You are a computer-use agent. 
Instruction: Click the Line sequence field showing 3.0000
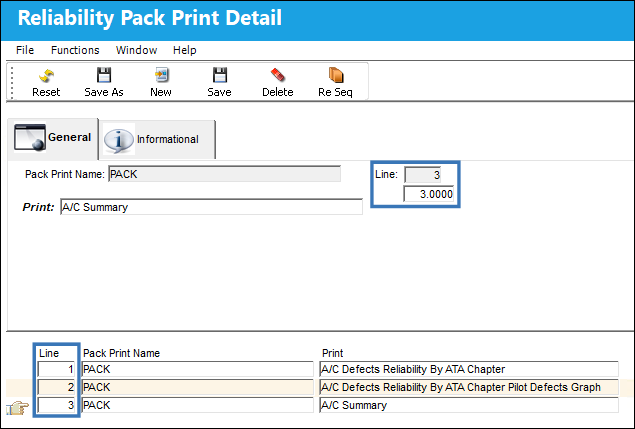click(428, 194)
